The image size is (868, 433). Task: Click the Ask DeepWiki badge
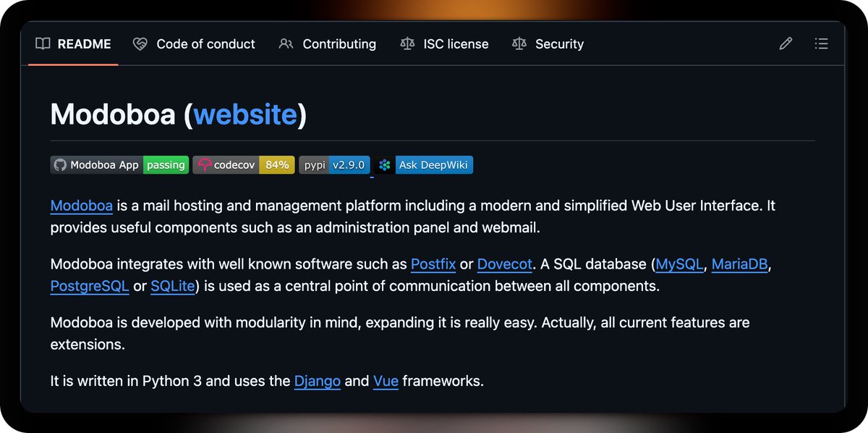(x=424, y=165)
